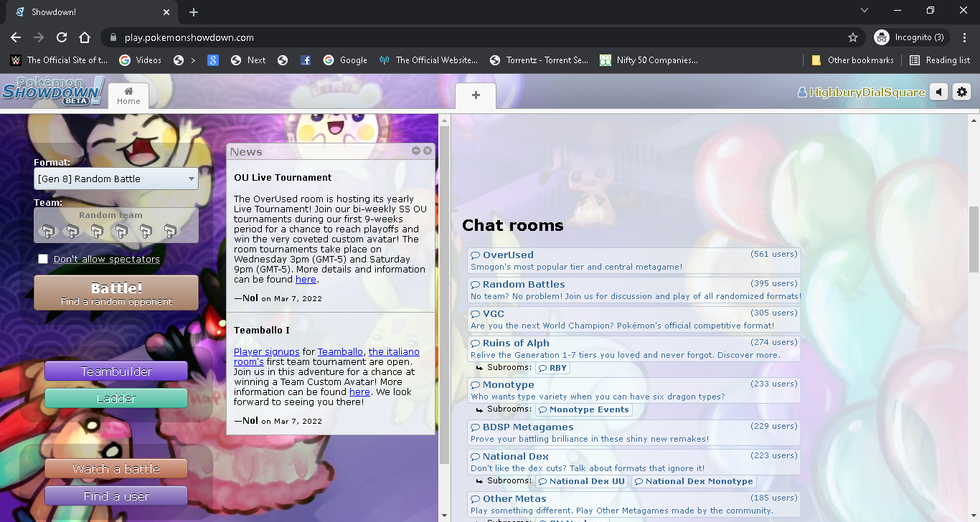This screenshot has width=980, height=522.
Task: Open the Nifty 50 Companies bookmark
Action: (649, 60)
